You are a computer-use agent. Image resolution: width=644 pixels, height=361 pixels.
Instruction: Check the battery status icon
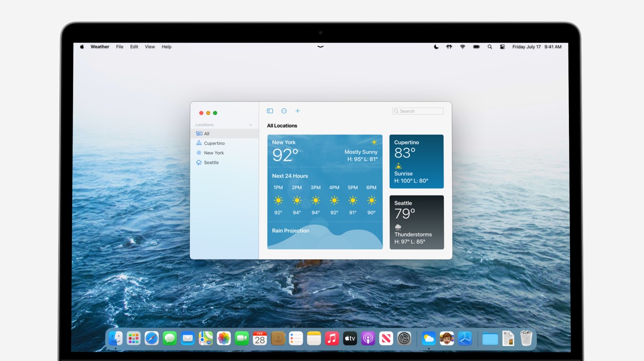(476, 47)
